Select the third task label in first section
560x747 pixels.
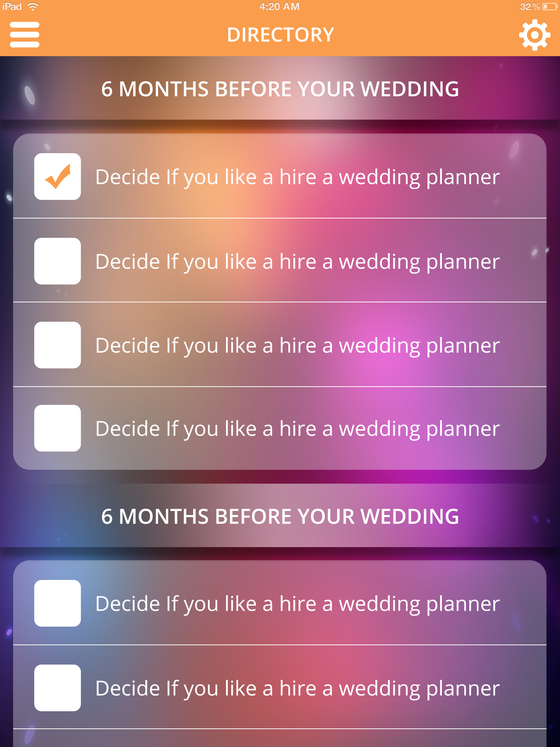[x=297, y=346]
